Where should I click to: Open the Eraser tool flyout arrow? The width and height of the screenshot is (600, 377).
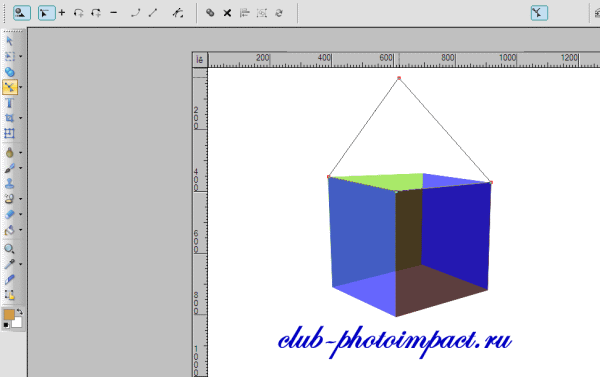[x=21, y=214]
